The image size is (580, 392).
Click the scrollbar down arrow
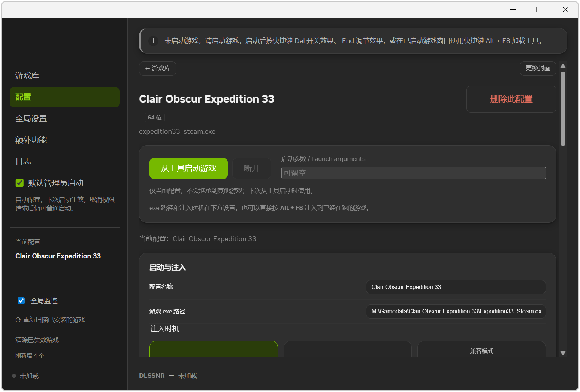pos(563,353)
